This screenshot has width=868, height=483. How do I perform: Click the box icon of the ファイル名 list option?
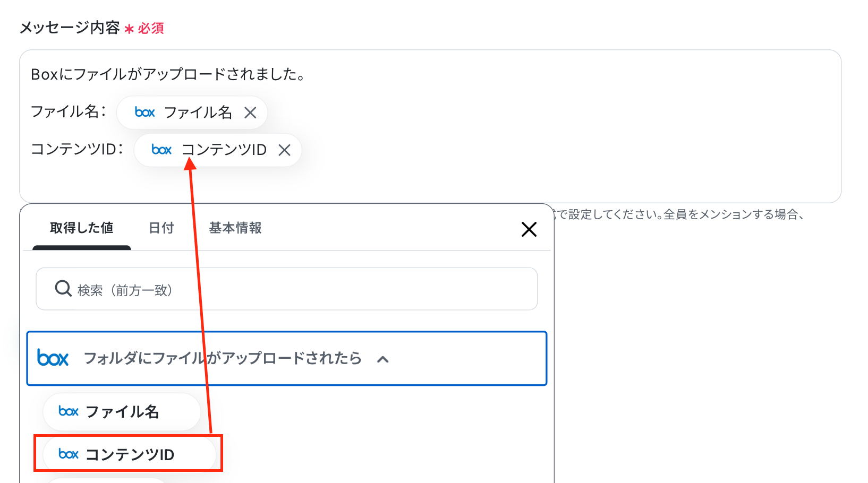[69, 411]
